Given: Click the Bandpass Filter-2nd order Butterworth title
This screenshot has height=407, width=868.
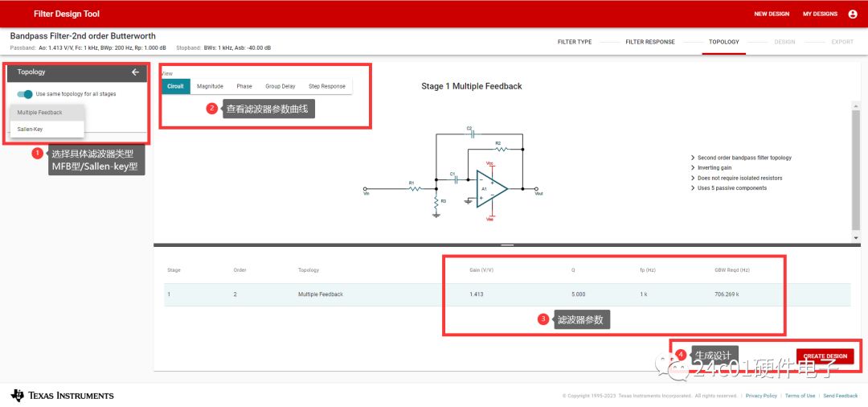Looking at the screenshot, I should [x=83, y=36].
